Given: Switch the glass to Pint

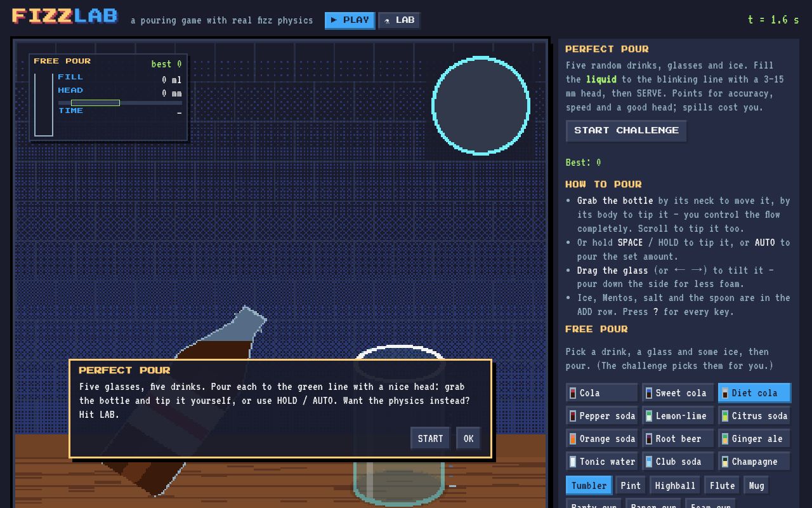Looking at the screenshot, I should (631, 485).
